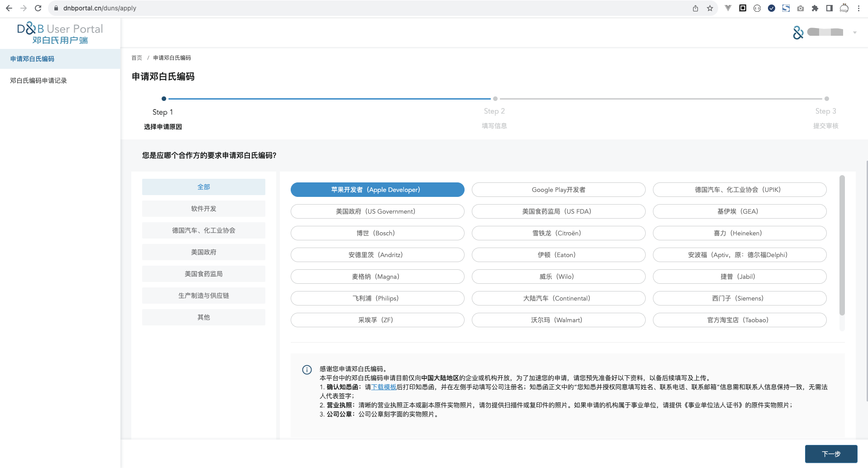Screen dimensions: 868x468
Task: Bookmark the page with the star icon
Action: pos(710,8)
